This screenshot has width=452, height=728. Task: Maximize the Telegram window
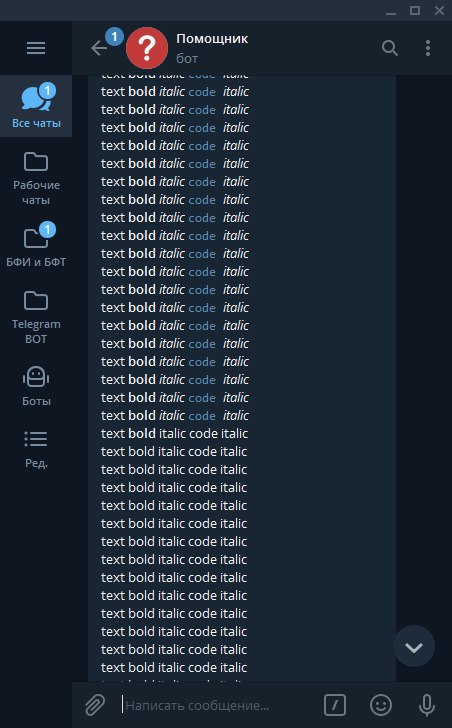[415, 10]
